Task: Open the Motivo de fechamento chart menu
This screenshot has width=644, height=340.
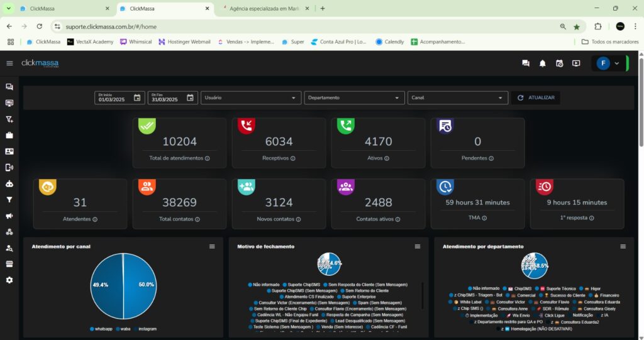Action: click(418, 246)
